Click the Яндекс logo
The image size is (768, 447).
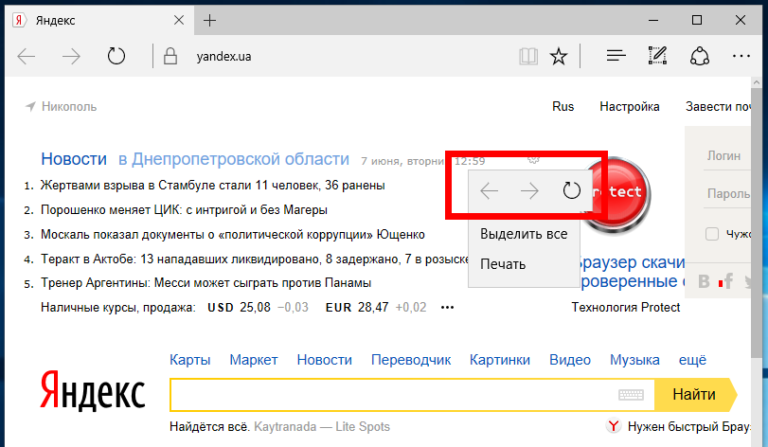pyautogui.click(x=93, y=390)
